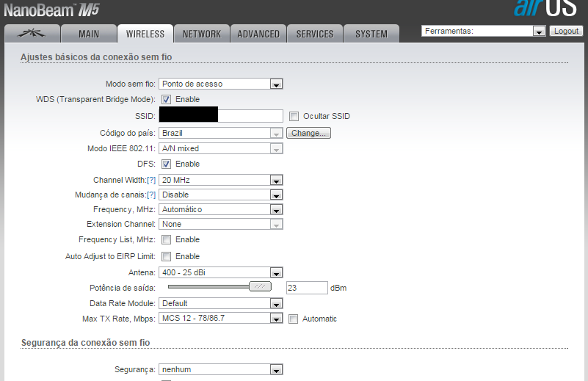Toggle WDS Transparent Bridge Mode checkbox
Image resolution: width=588 pixels, height=381 pixels.
tap(166, 99)
